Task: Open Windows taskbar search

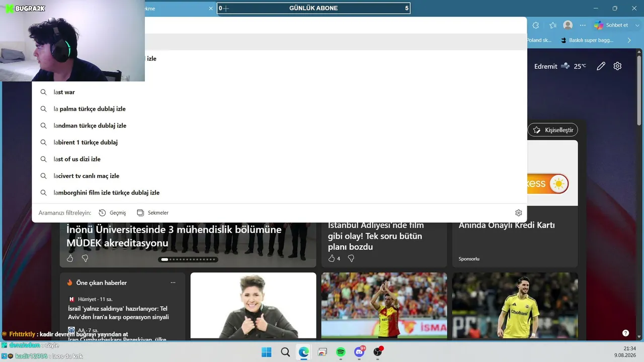Action: coord(285,352)
